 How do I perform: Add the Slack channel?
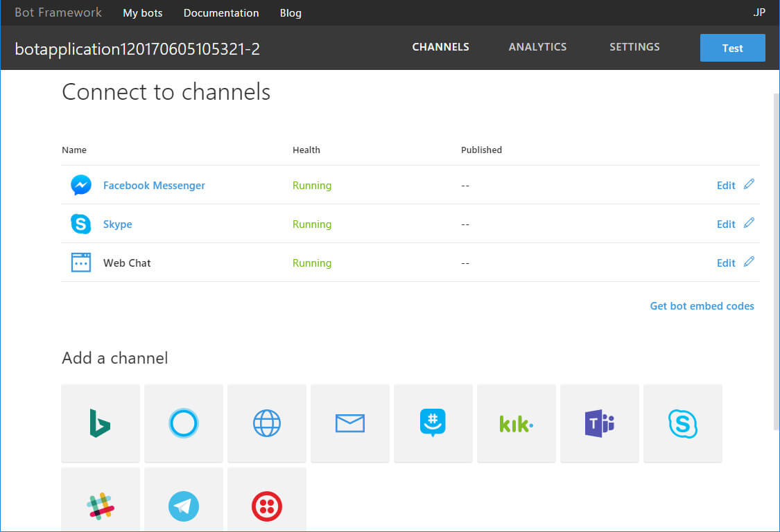click(101, 499)
